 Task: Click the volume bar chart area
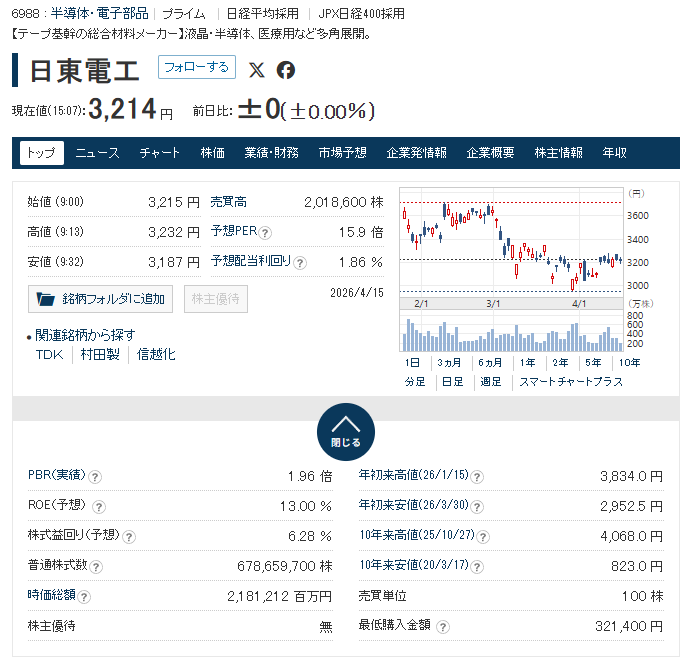point(511,331)
